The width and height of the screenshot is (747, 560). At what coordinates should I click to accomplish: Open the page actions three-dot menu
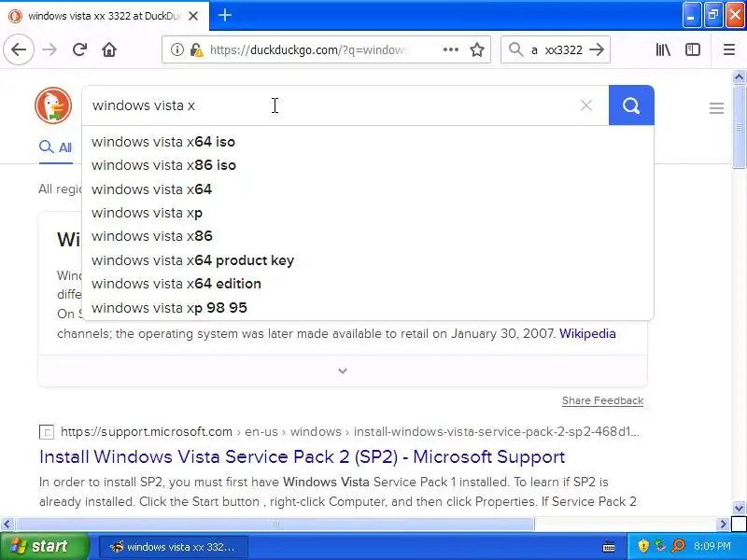pyautogui.click(x=451, y=49)
